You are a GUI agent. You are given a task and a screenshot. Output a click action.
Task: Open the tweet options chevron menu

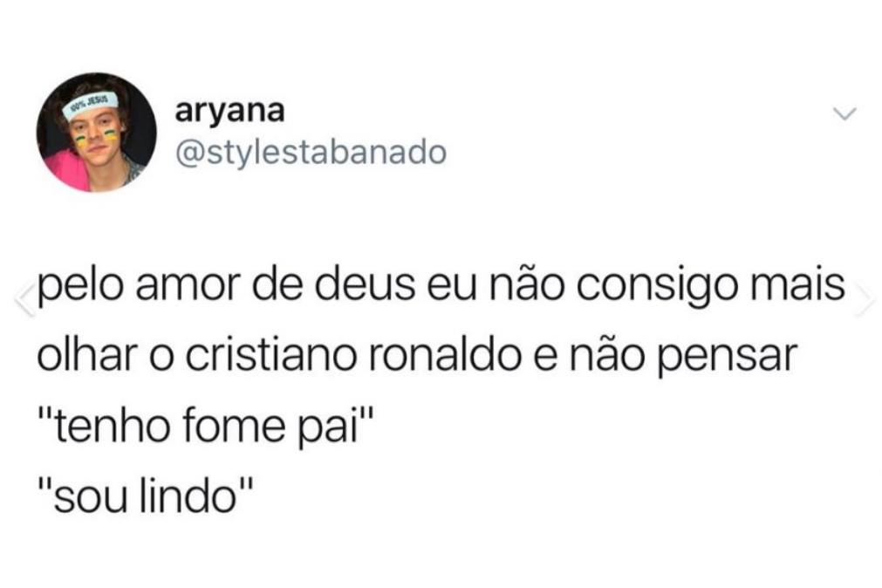[844, 114]
